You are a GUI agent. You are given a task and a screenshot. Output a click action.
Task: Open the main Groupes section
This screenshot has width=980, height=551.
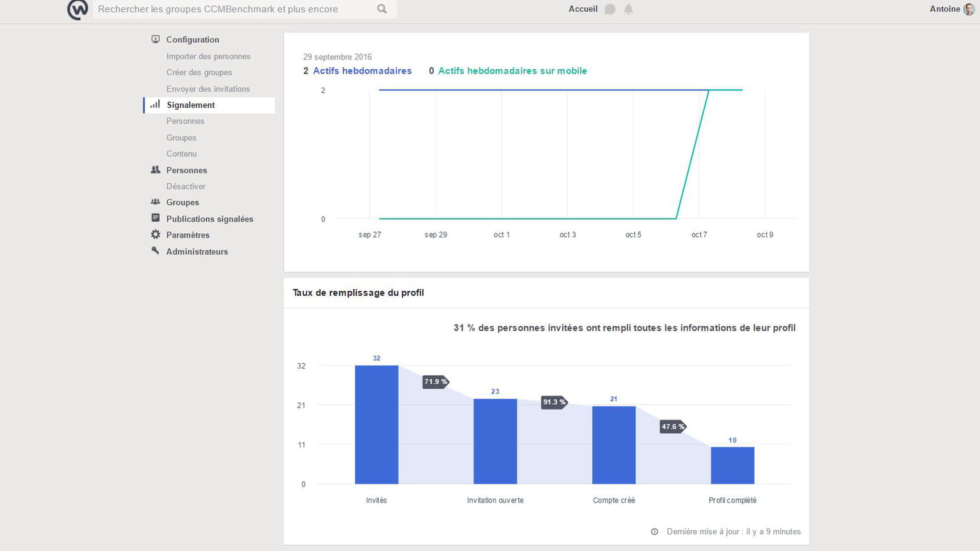tap(183, 203)
